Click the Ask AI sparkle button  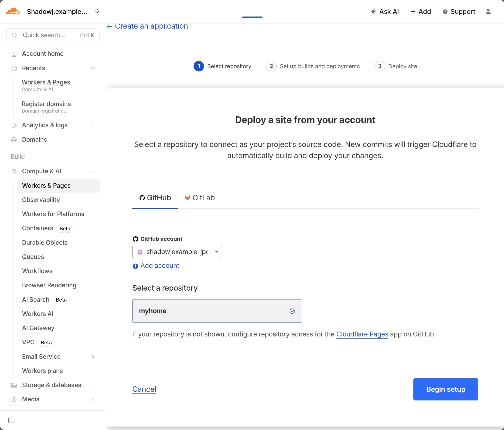[384, 12]
